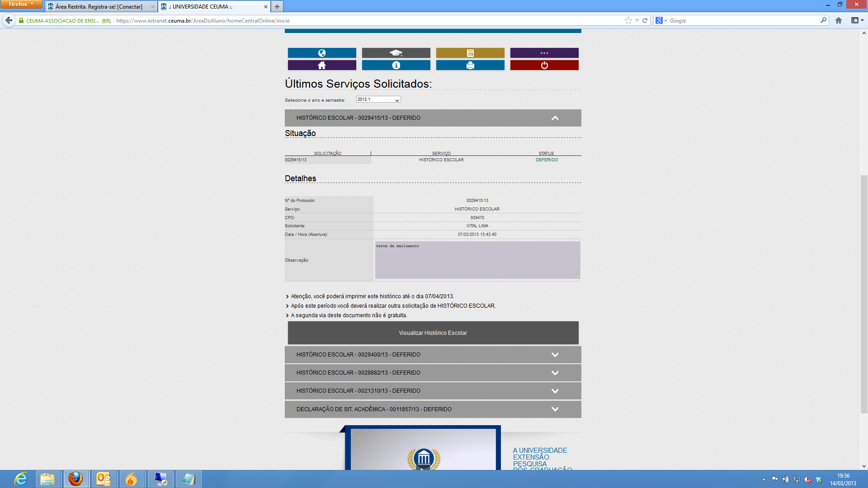This screenshot has height=488, width=868.
Task: Click scrollbar down arrow
Action: (864, 466)
